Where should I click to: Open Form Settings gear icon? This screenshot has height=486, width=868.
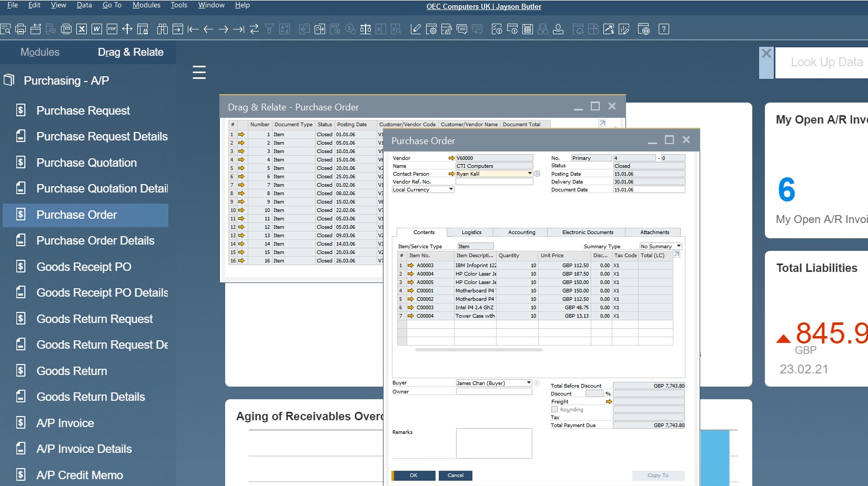coord(432,29)
